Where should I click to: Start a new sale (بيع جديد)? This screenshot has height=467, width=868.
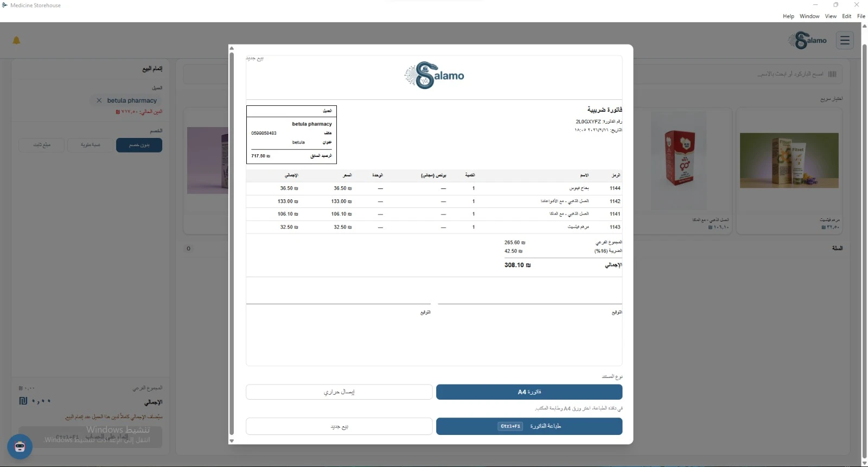[x=339, y=426]
